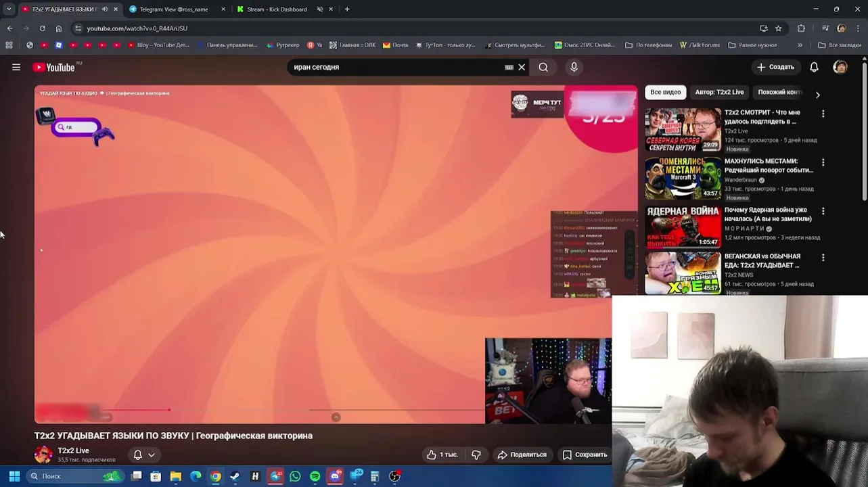Open YouTube notifications bell in the header

(x=814, y=67)
